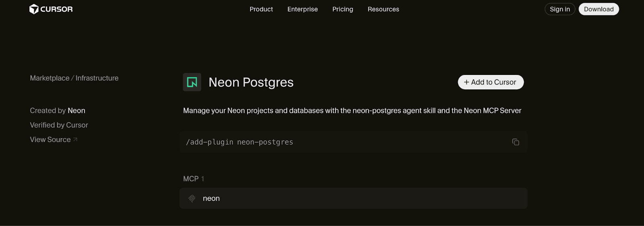The height and width of the screenshot is (226, 644).
Task: Click the plus icon on Add to Cursor
Action: [x=466, y=82]
